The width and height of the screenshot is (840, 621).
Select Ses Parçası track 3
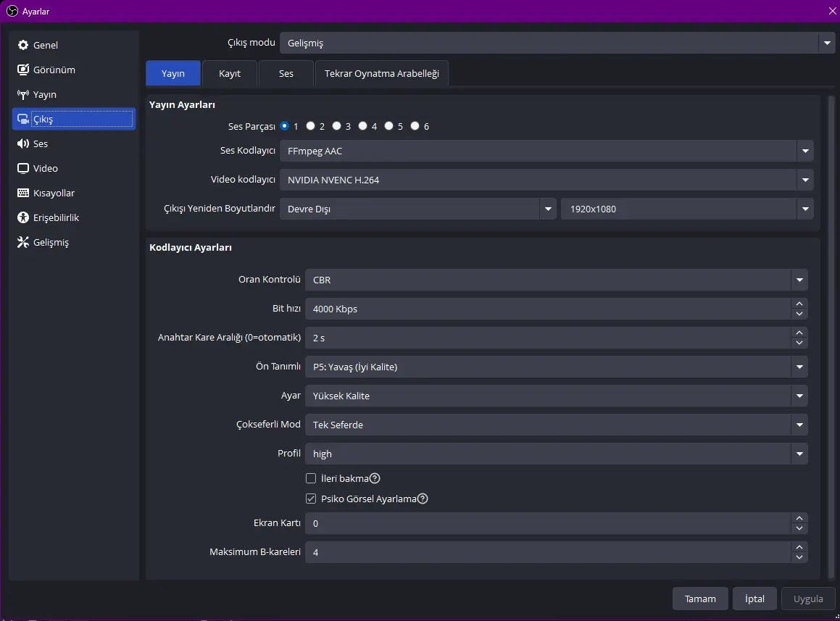[x=336, y=126]
